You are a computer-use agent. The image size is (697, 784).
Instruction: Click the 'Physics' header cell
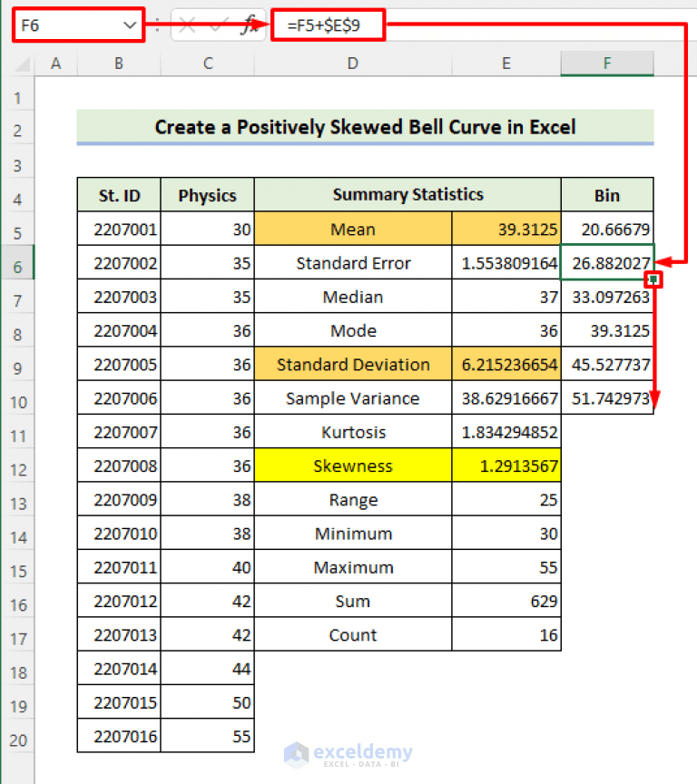click(208, 195)
